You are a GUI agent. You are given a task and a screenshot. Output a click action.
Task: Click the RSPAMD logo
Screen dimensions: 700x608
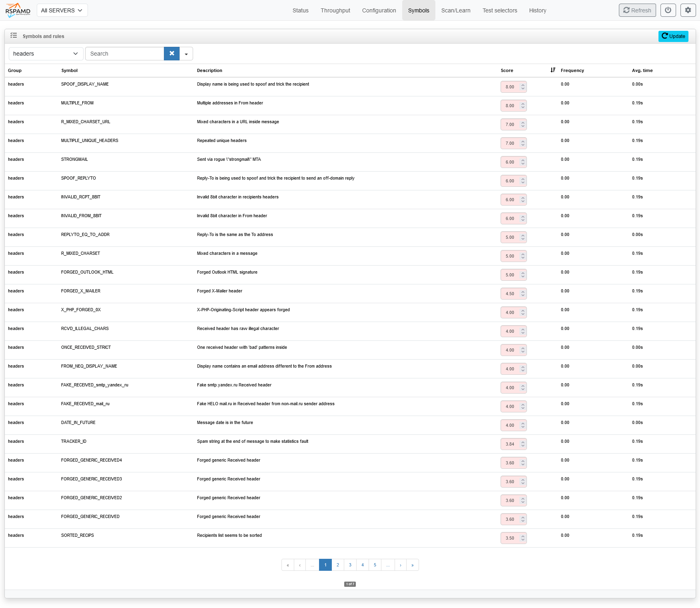click(18, 10)
